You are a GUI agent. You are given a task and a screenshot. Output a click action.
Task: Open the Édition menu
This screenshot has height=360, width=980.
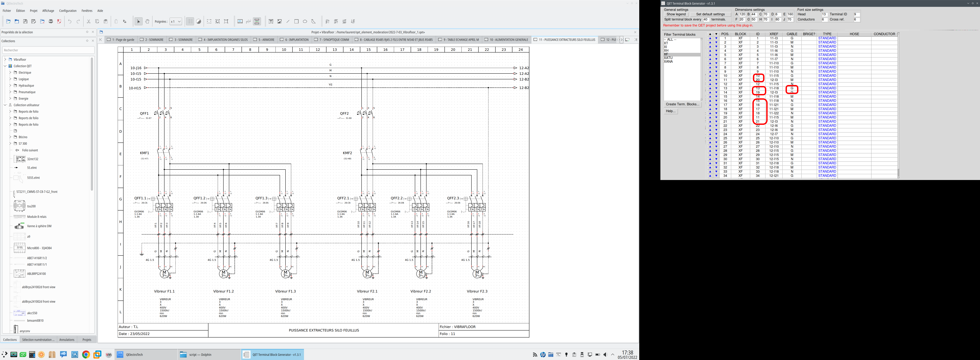(20, 11)
